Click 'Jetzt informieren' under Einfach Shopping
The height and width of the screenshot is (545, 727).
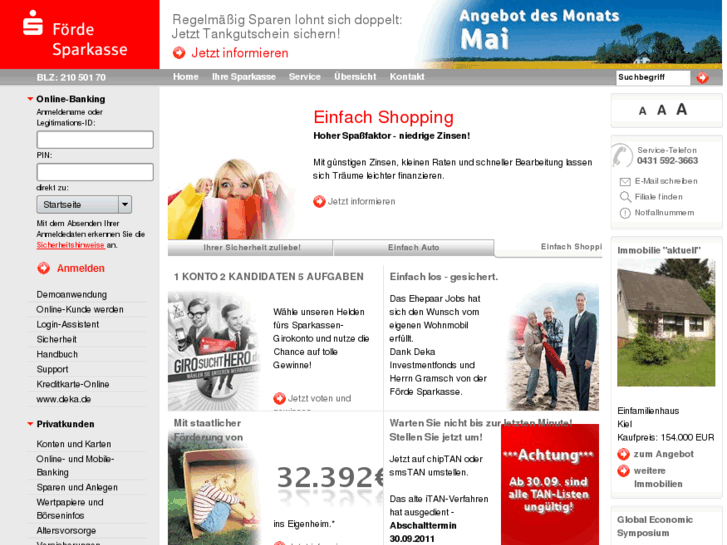(362, 201)
